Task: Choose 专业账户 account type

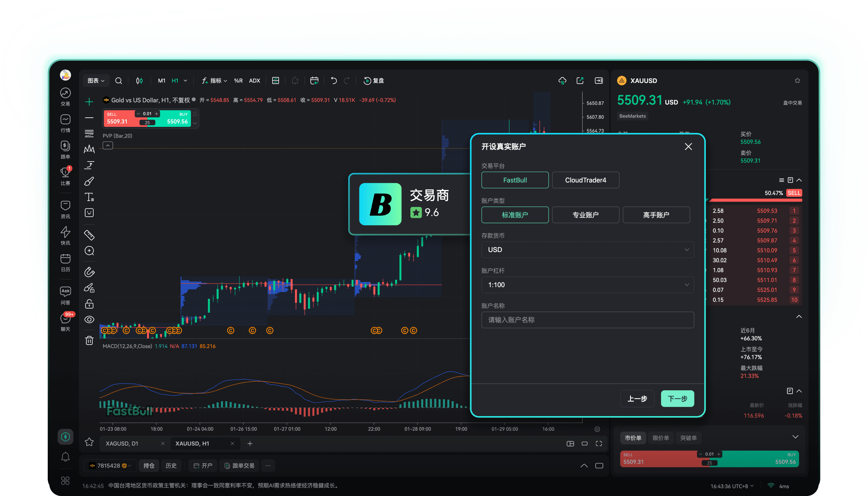Action: click(x=585, y=215)
